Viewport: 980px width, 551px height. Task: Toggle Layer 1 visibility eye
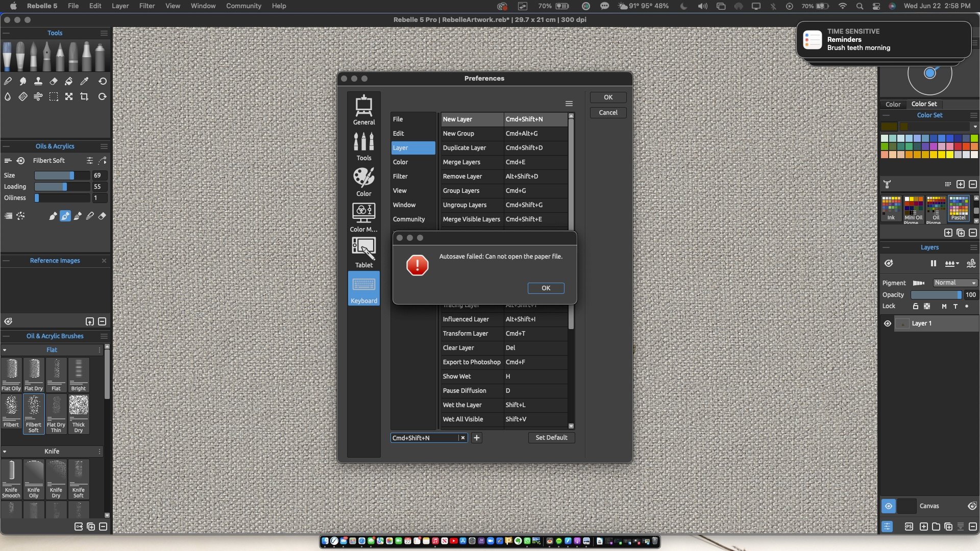(x=888, y=323)
